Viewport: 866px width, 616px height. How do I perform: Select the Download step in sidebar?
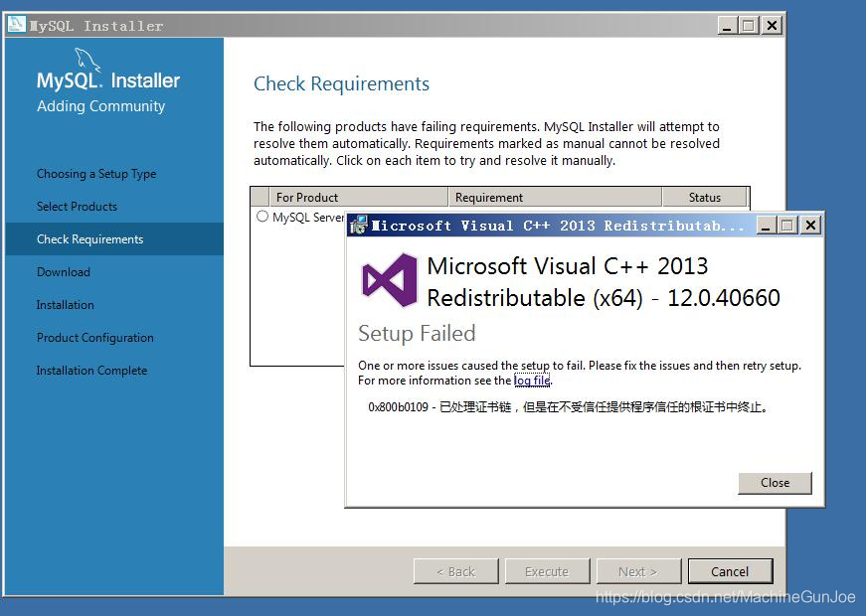coord(63,272)
